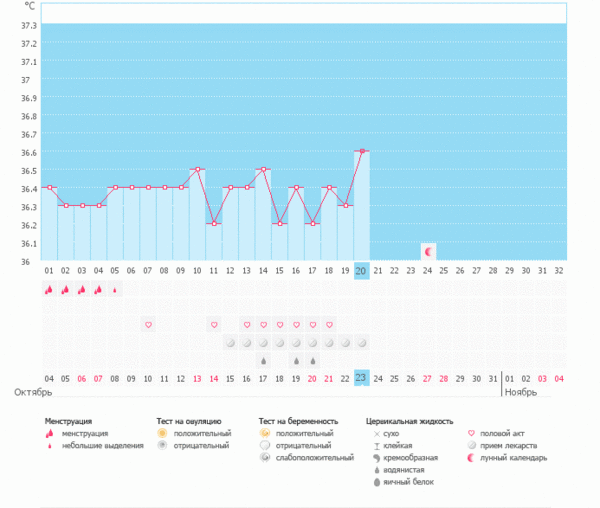600x508 pixels.
Task: Click the ovulation test circle on October 15
Action: pyautogui.click(x=230, y=342)
